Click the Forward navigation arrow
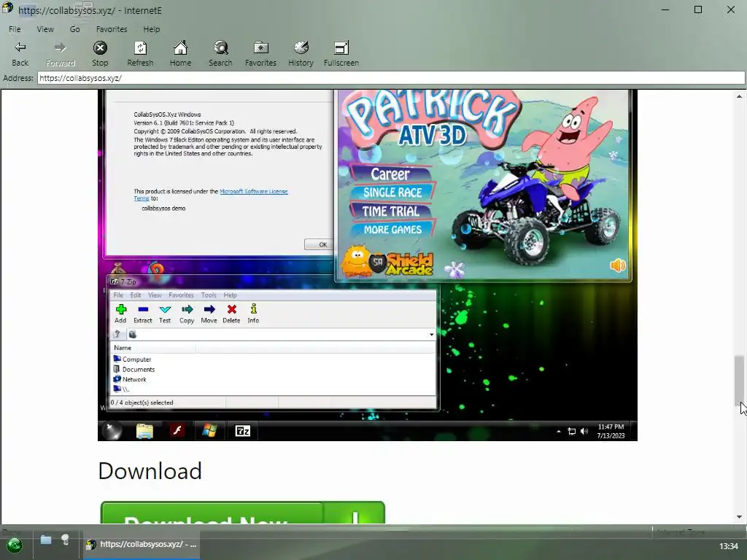The image size is (747, 560). coord(61,54)
